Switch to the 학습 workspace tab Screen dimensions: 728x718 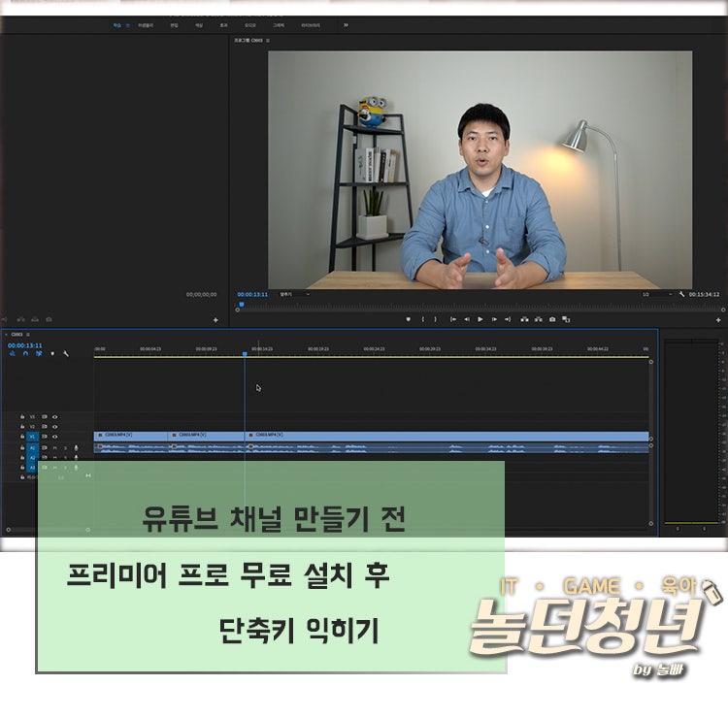(x=117, y=25)
